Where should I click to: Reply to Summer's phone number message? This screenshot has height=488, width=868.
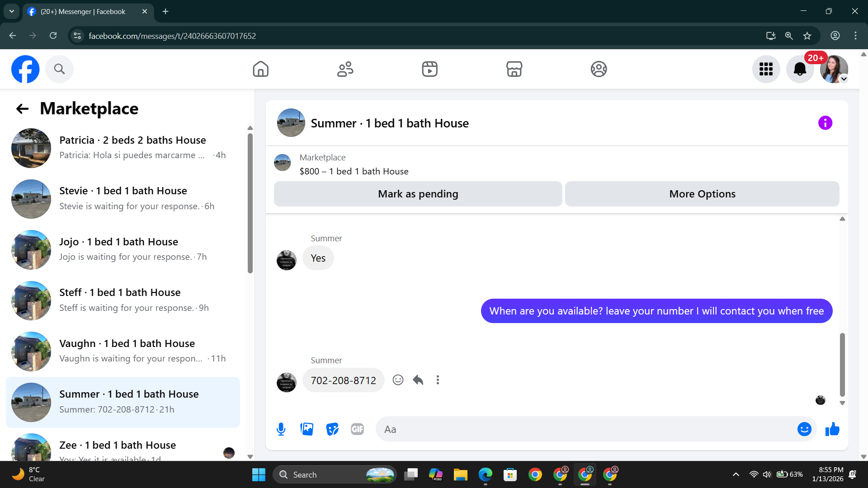click(418, 380)
